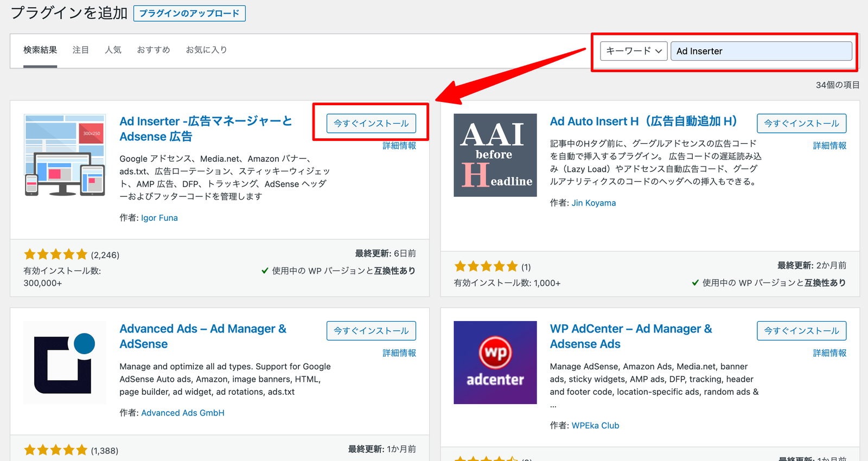
Task: Click the プラグインを追加 page heading
Action: pos(69,13)
